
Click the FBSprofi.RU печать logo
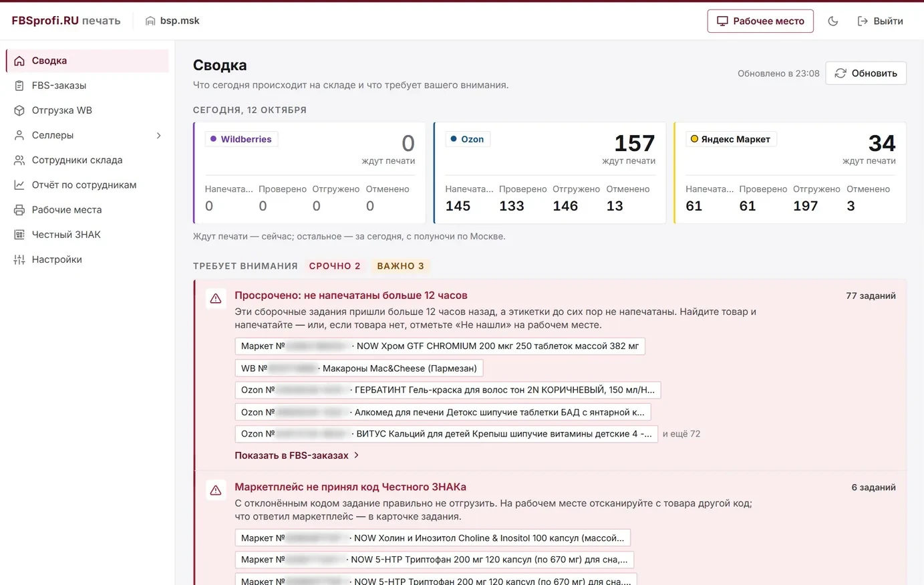pos(66,21)
